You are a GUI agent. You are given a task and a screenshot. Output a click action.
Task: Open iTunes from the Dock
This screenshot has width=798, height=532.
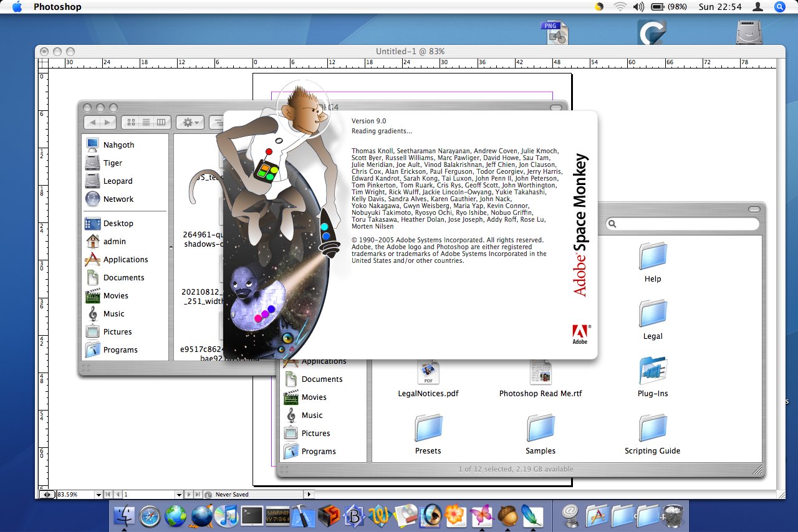(226, 516)
